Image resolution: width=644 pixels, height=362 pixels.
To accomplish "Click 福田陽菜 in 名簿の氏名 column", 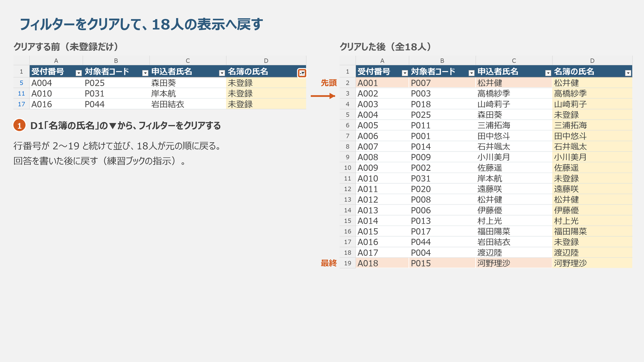I will pyautogui.click(x=592, y=231).
